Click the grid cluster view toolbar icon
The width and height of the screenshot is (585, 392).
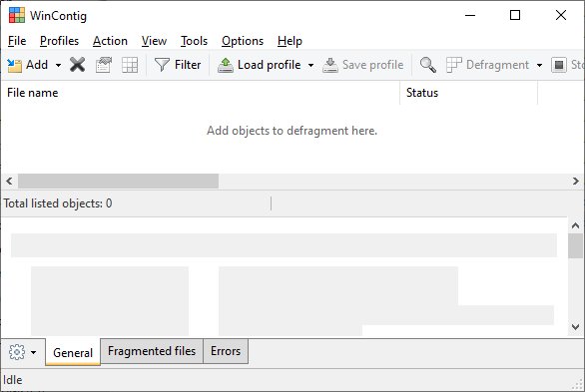[130, 65]
